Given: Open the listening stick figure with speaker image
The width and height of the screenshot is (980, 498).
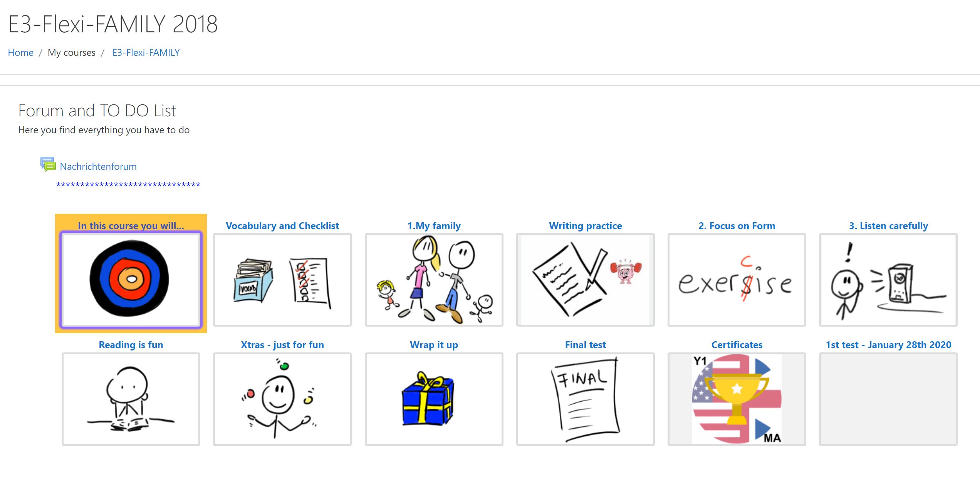Looking at the screenshot, I should [888, 280].
